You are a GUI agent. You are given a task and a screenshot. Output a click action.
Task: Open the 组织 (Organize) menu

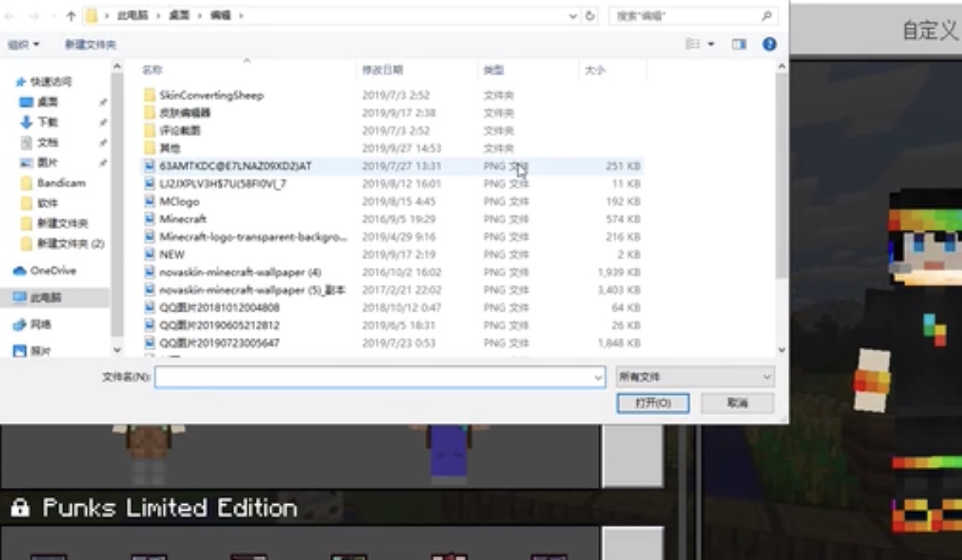pos(23,45)
